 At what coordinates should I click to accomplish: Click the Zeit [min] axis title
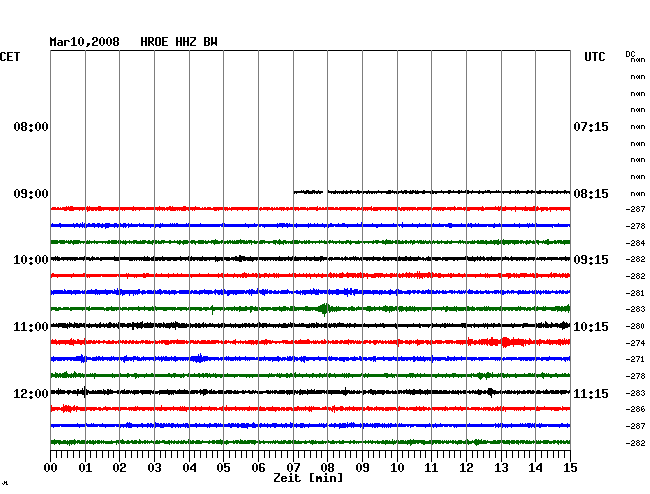point(308,478)
